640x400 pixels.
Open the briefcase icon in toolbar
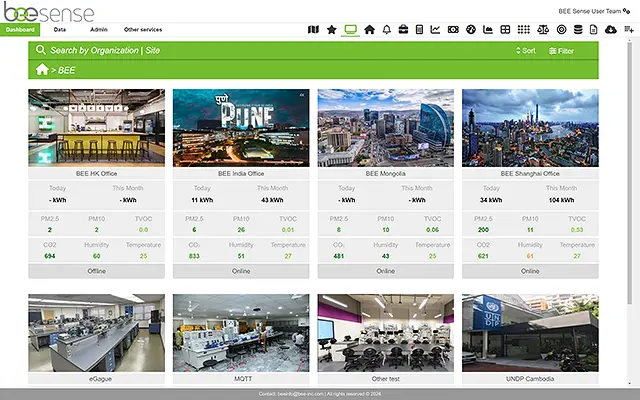[403, 30]
